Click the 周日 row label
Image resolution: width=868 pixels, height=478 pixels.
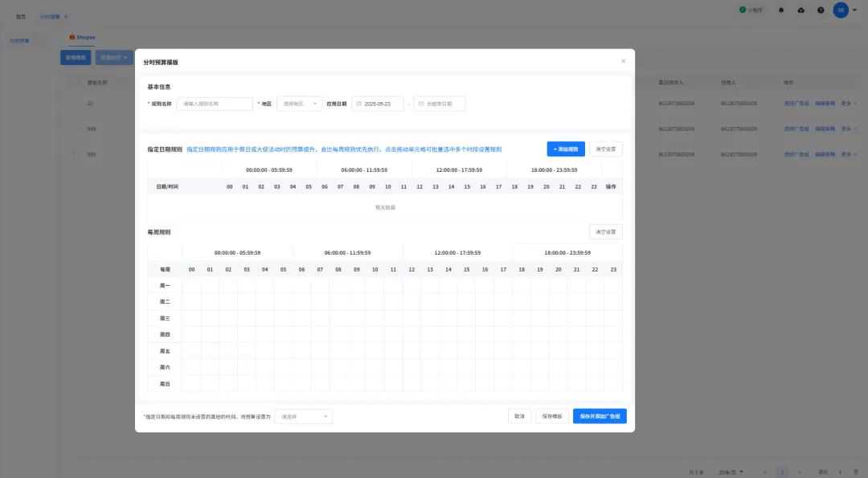165,384
